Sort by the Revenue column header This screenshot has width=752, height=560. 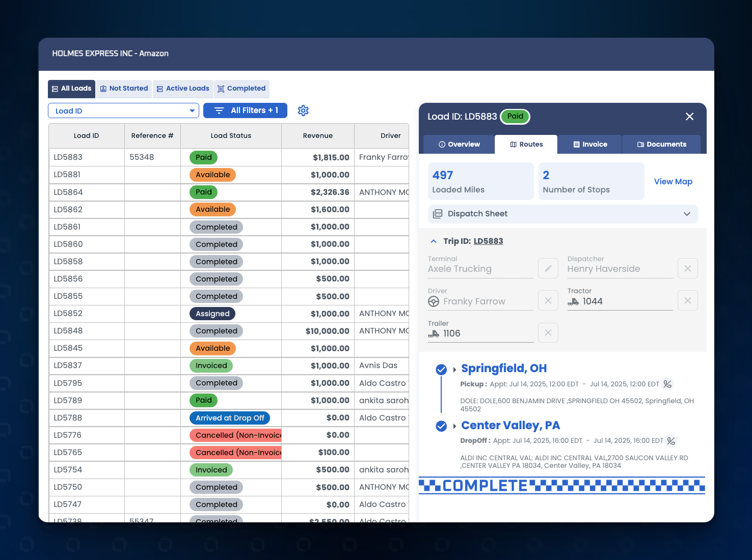coord(318,135)
